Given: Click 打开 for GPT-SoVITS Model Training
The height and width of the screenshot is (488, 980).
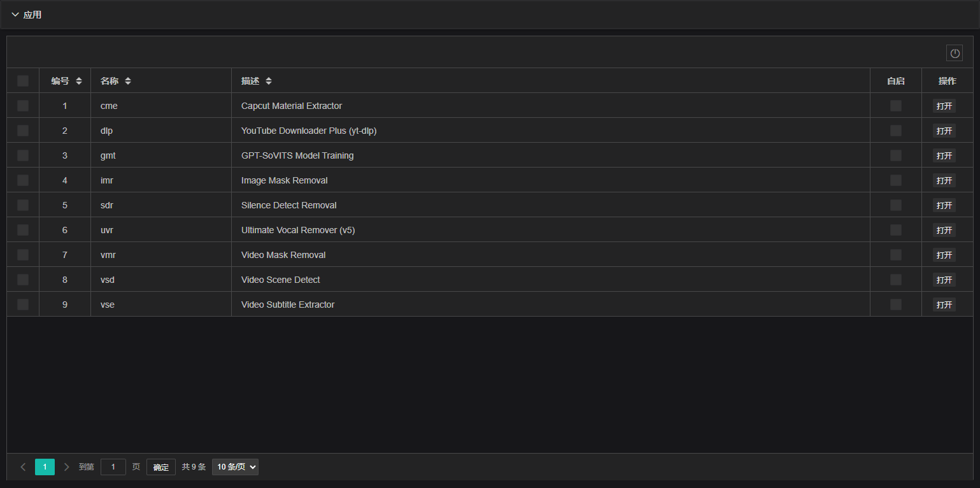Looking at the screenshot, I should (944, 155).
